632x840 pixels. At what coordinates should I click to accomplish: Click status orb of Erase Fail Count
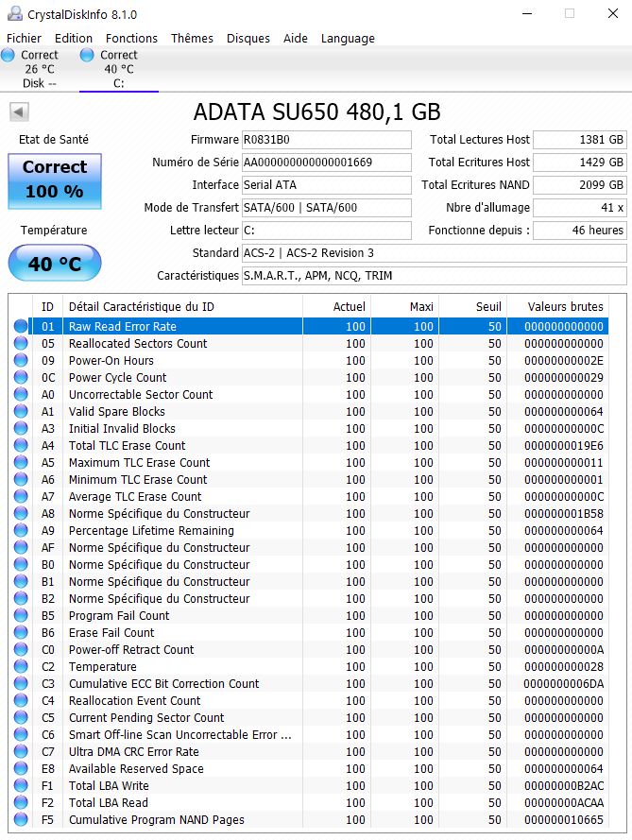point(21,632)
